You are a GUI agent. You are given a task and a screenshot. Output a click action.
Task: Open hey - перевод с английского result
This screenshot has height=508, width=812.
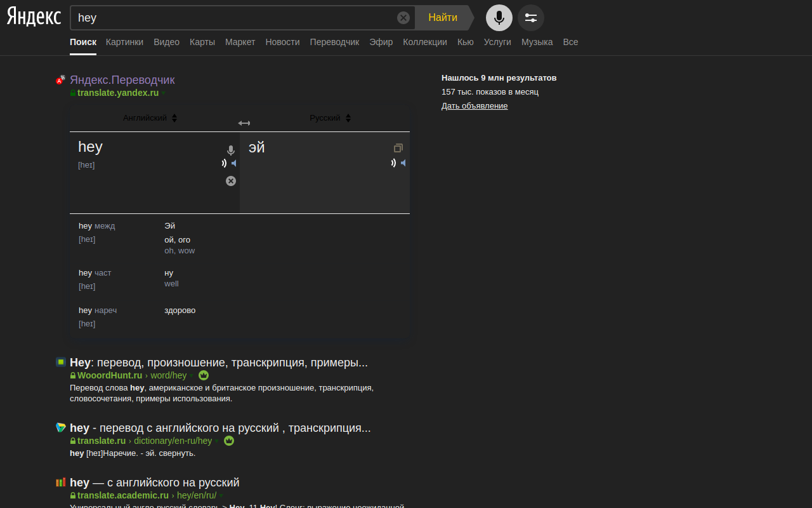point(220,428)
